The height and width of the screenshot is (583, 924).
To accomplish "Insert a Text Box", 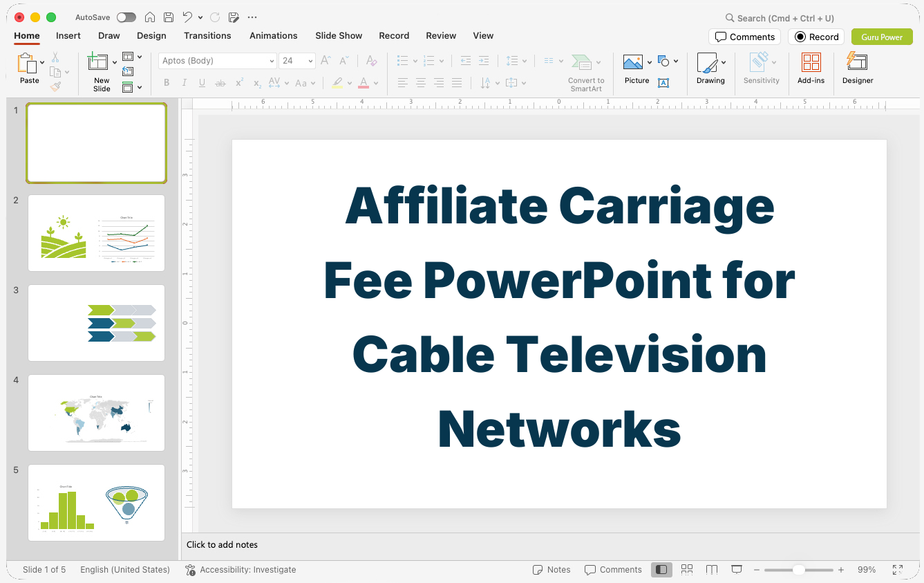I will pos(663,83).
